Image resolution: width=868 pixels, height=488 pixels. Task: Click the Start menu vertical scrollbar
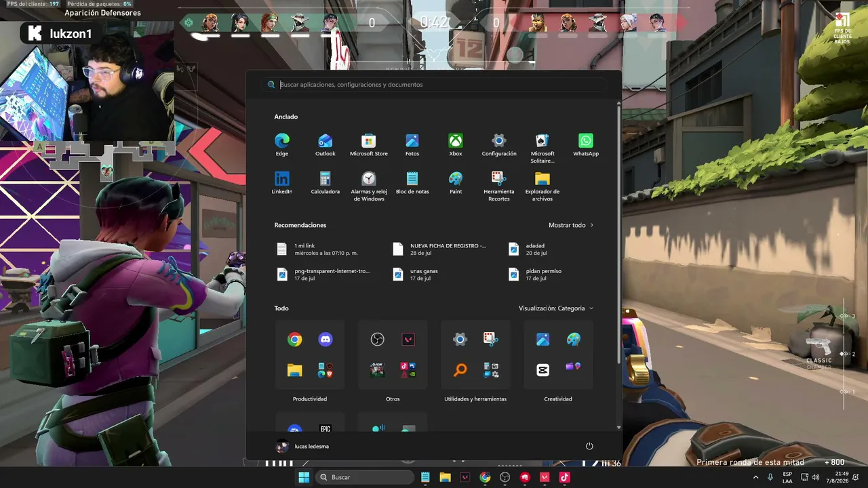[618, 234]
